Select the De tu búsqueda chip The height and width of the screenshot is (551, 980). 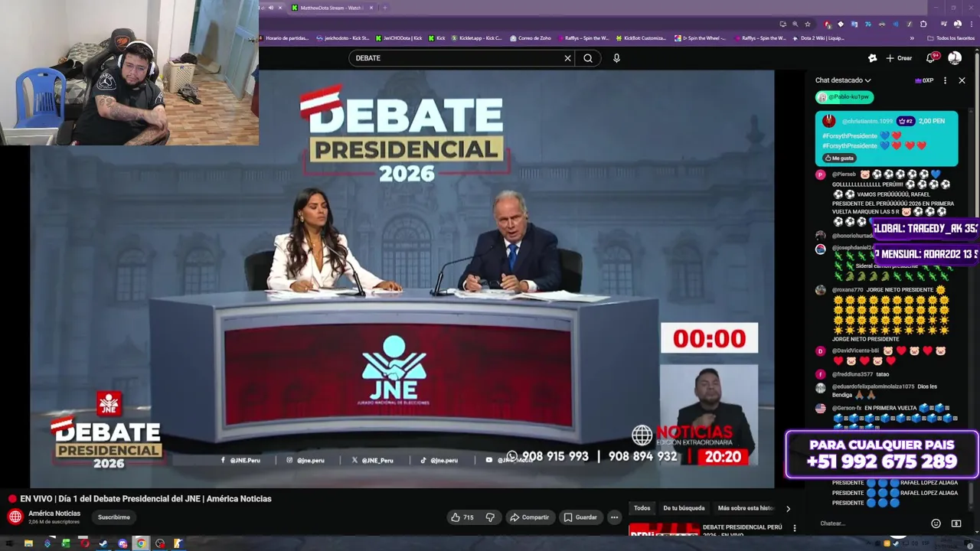pyautogui.click(x=684, y=508)
